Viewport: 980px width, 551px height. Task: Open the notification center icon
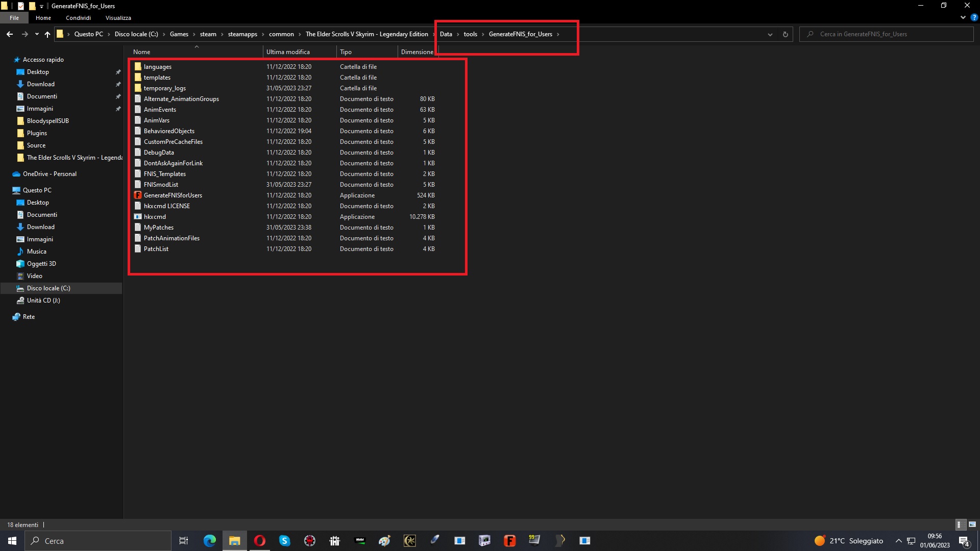pos(964,541)
